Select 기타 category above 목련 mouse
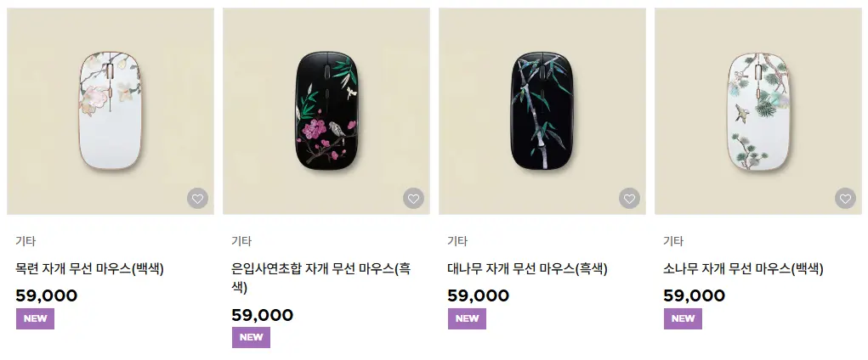868x360 pixels. click(26, 241)
